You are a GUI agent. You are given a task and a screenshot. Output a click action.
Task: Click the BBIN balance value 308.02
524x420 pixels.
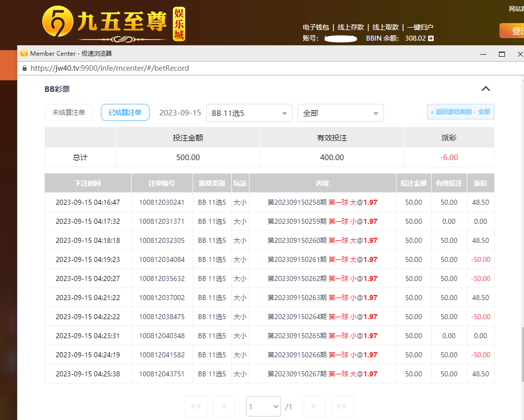(416, 39)
